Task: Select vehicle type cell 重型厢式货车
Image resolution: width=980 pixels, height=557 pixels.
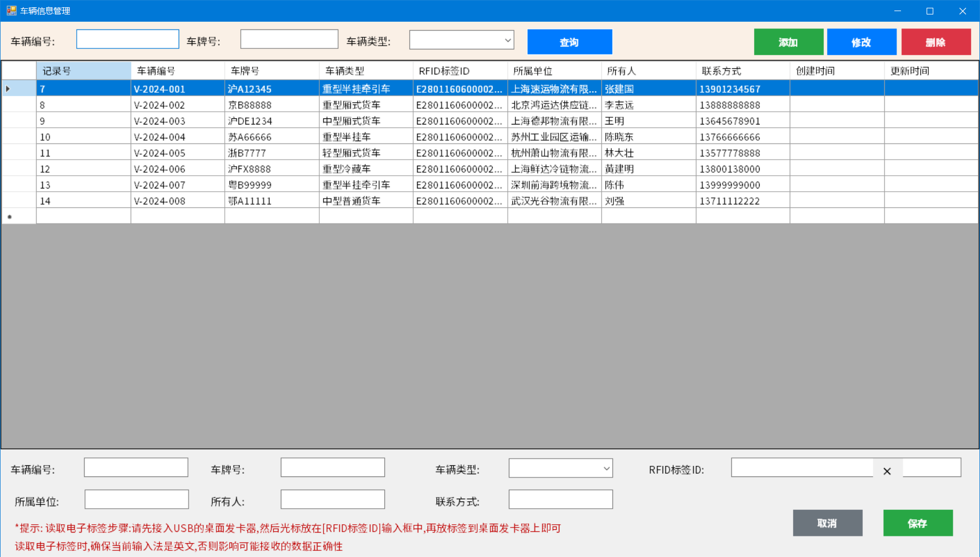Action: [x=366, y=105]
